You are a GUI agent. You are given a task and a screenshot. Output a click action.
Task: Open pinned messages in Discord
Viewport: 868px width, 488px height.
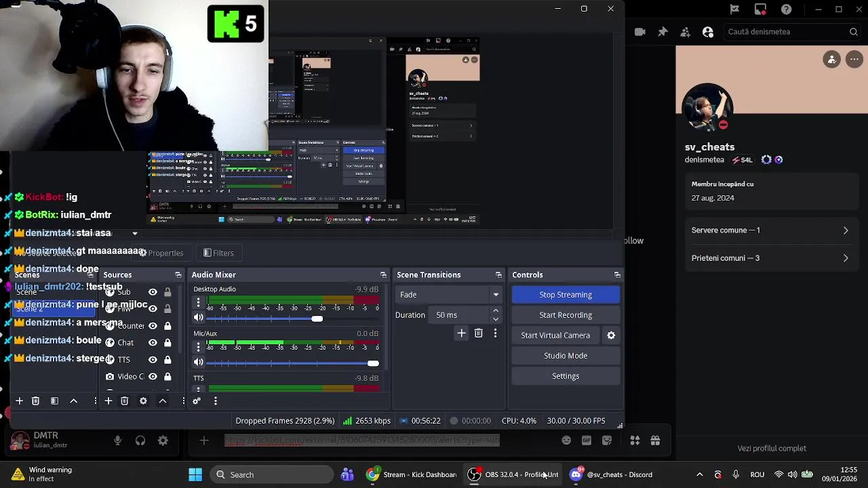(663, 32)
